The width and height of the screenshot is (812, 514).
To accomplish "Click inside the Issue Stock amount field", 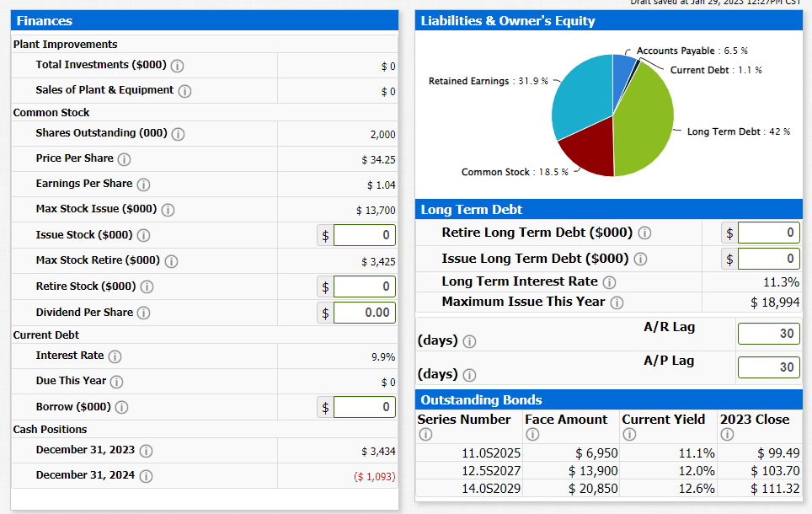I will tap(364, 234).
